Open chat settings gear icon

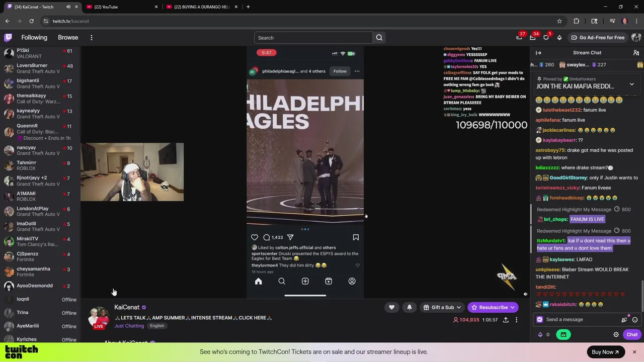coord(616,335)
